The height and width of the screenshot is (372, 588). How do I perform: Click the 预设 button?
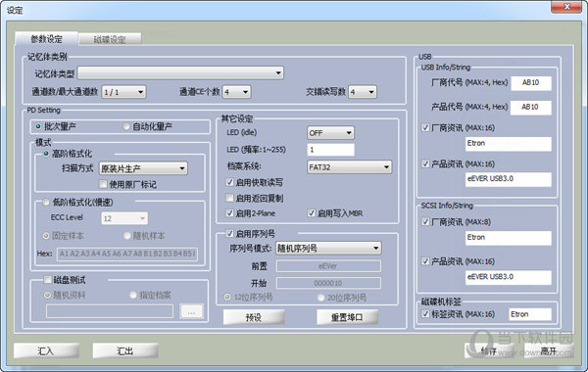coord(254,317)
